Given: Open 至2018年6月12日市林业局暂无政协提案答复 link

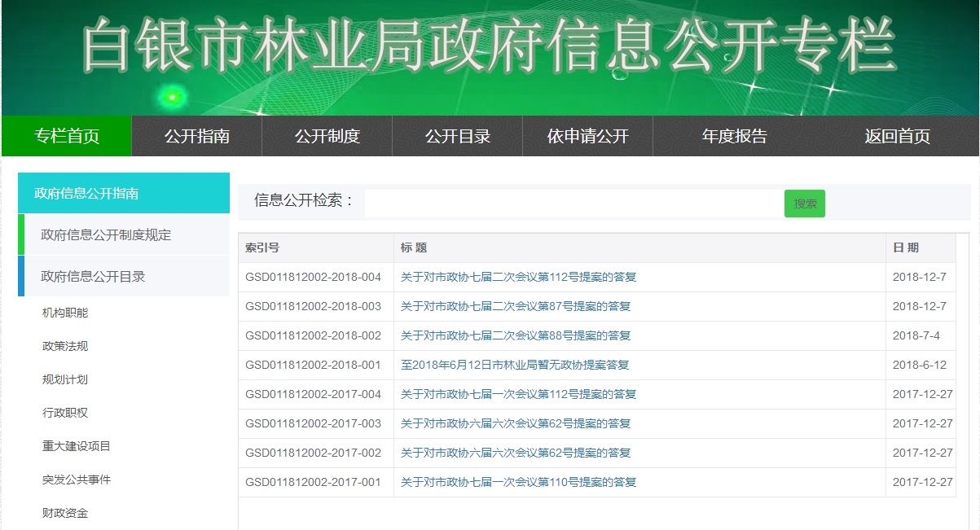Looking at the screenshot, I should [x=515, y=365].
